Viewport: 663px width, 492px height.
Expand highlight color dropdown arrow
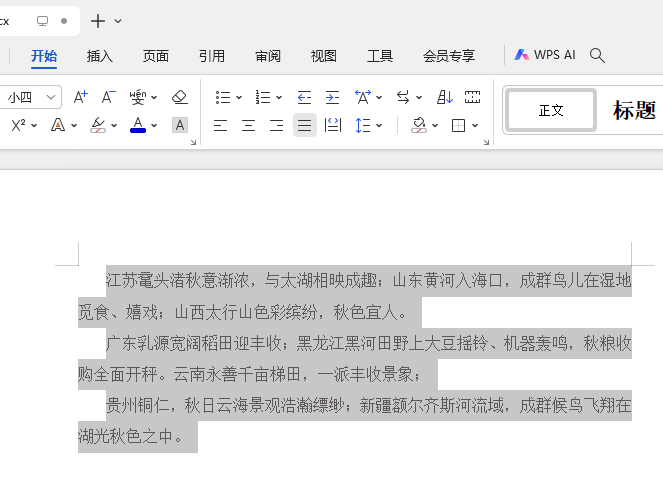pyautogui.click(x=114, y=126)
